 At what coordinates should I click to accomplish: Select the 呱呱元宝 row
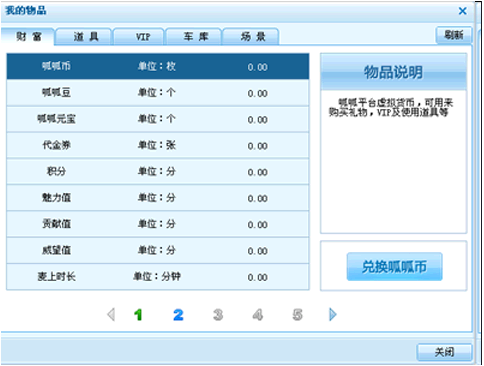pyautogui.click(x=158, y=119)
